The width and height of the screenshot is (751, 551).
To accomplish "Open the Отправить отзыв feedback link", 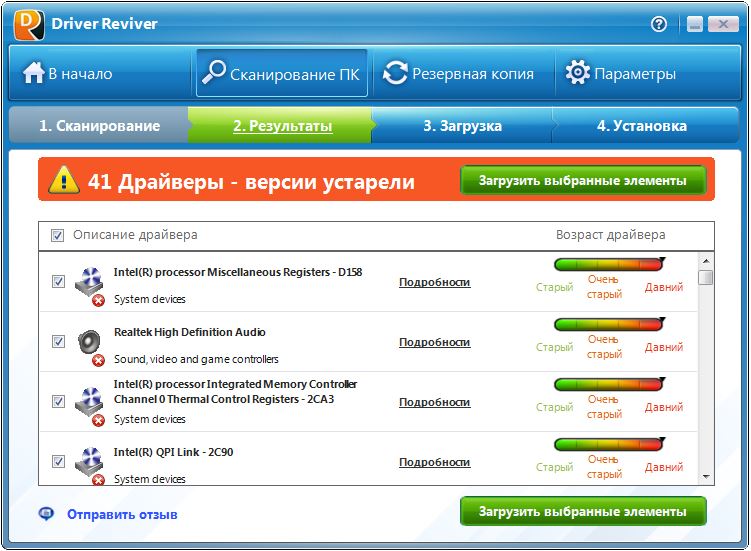I will point(122,514).
